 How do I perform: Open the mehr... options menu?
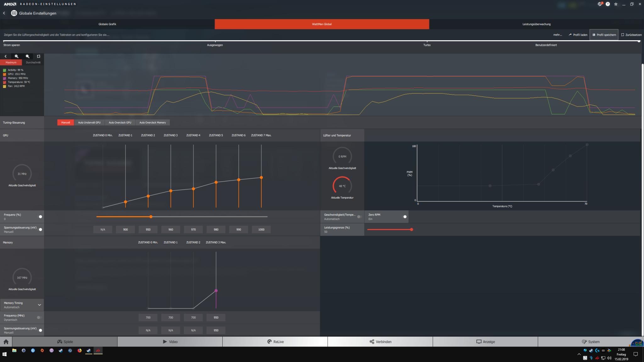(557, 35)
